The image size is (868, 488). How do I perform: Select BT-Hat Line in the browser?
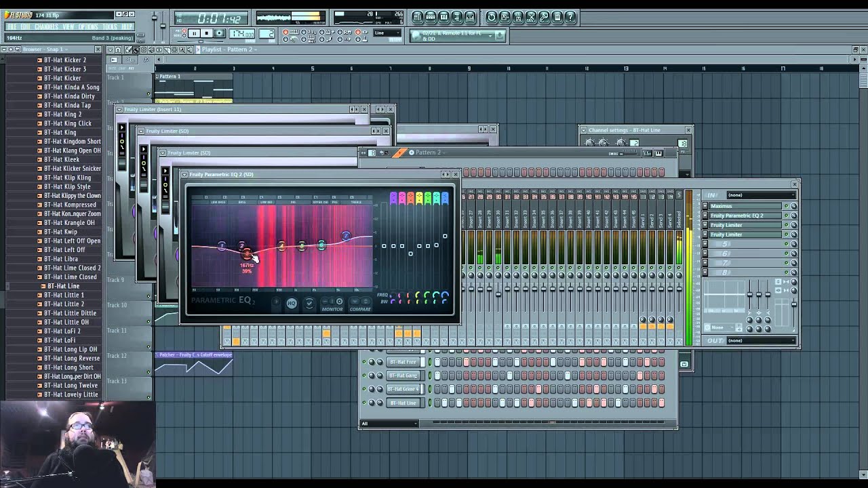63,286
